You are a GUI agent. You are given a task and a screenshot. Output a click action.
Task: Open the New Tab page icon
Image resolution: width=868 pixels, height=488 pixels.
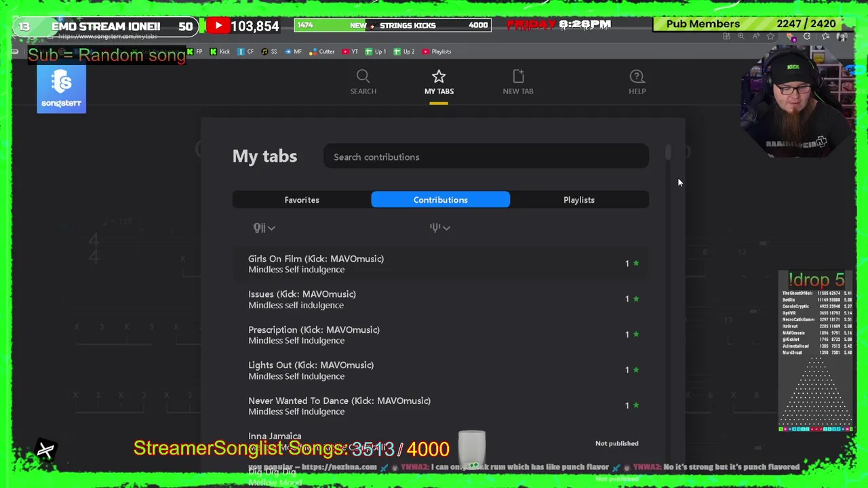(x=518, y=76)
